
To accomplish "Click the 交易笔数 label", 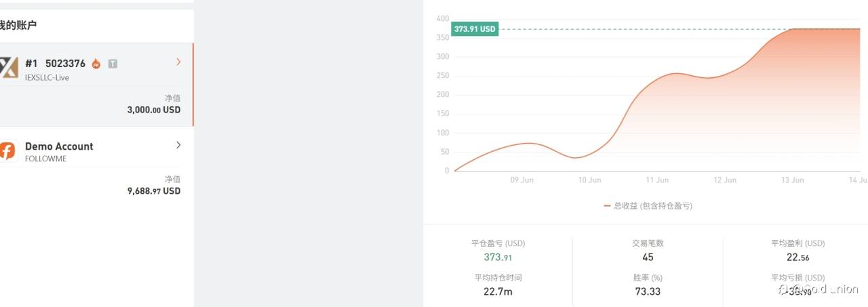I will pyautogui.click(x=648, y=243).
